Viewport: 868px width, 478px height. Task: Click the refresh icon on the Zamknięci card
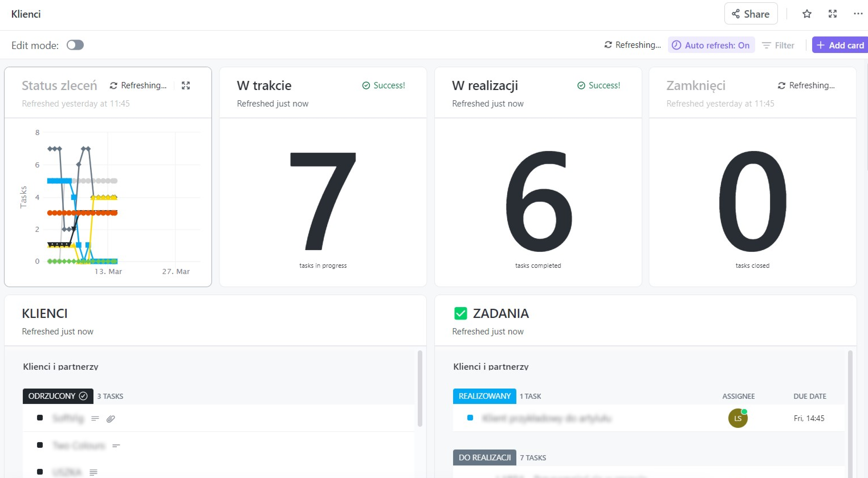pos(782,85)
